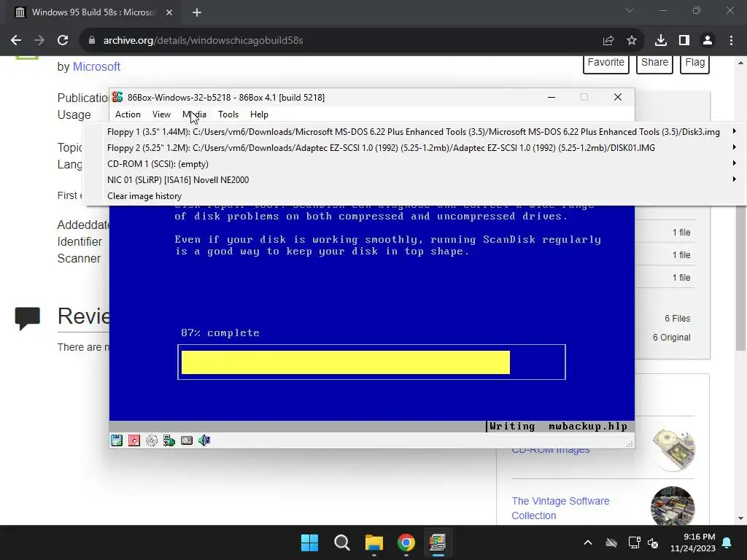Click the browser back arrow
This screenshot has width=747, height=560.
16,41
